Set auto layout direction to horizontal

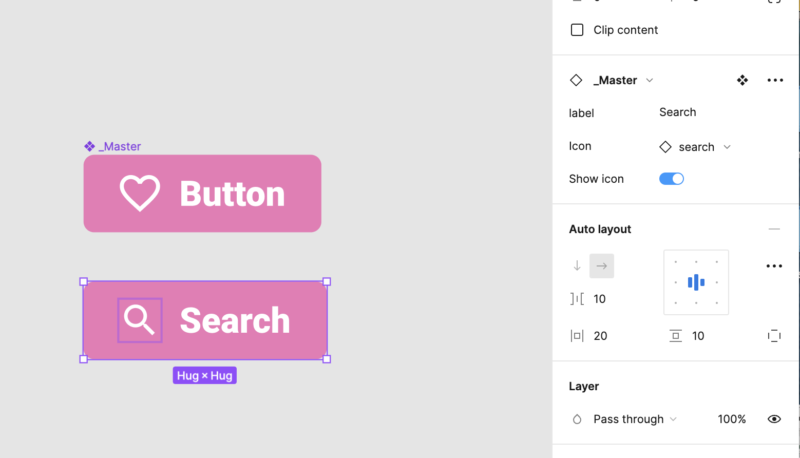pos(602,266)
